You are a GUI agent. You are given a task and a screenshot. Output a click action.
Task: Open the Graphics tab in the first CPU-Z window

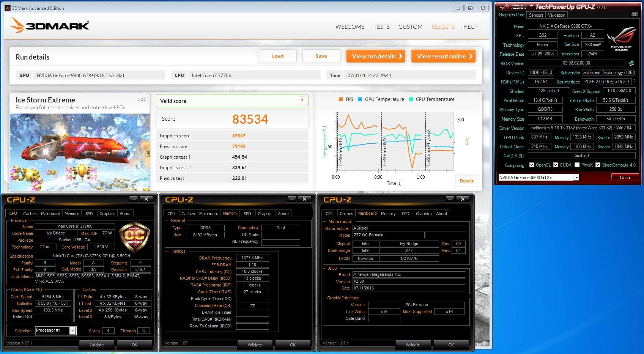tap(107, 214)
